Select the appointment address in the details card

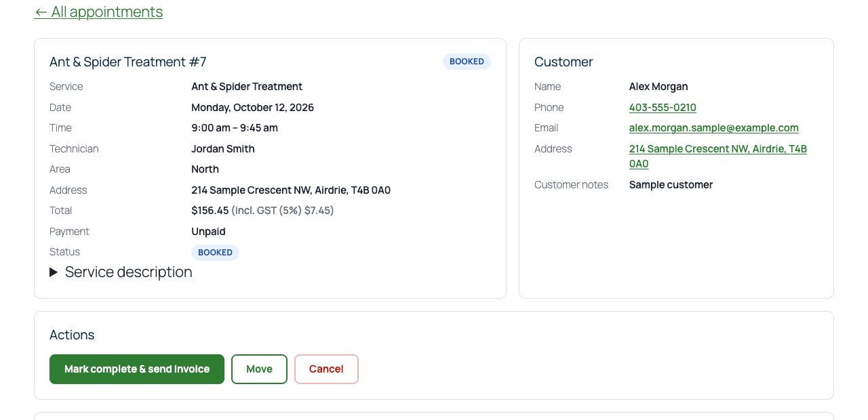(x=291, y=190)
